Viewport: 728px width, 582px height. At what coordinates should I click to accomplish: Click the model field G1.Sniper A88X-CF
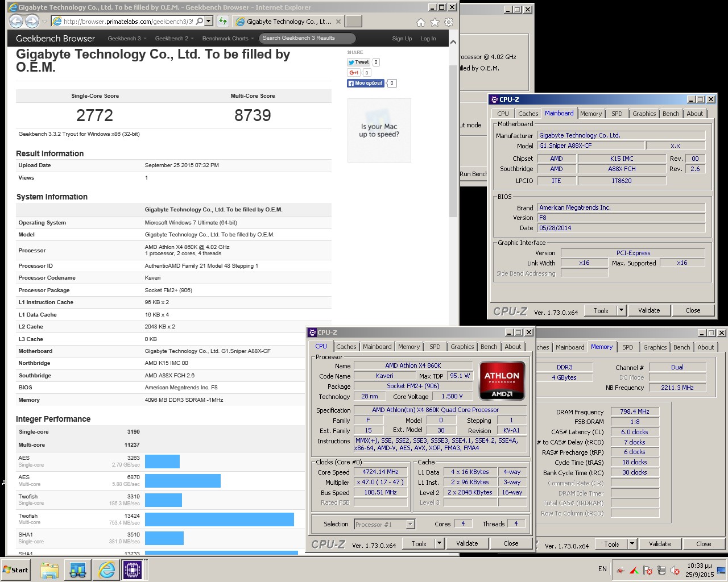[x=590, y=145]
